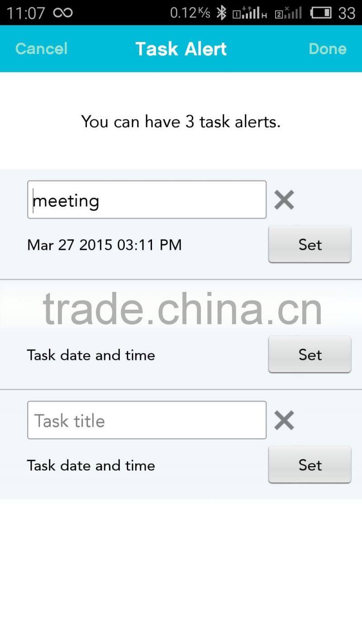Tap Set below the empty Task title
The image size is (362, 644).
(310, 465)
